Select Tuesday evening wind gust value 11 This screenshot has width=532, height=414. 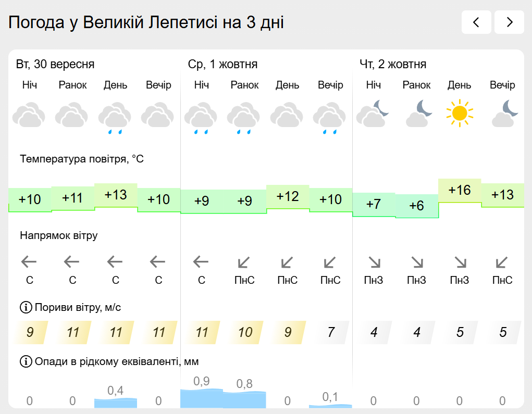[x=158, y=332]
